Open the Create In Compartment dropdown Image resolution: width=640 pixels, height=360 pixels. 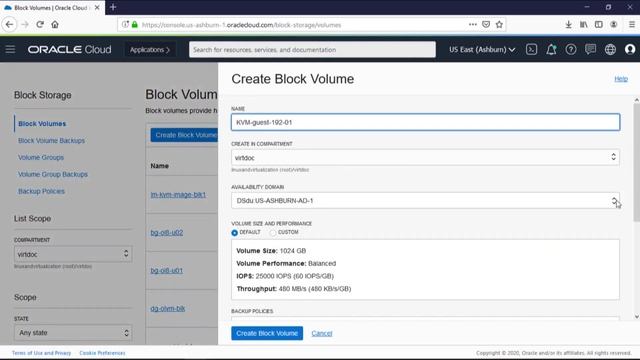click(x=425, y=157)
